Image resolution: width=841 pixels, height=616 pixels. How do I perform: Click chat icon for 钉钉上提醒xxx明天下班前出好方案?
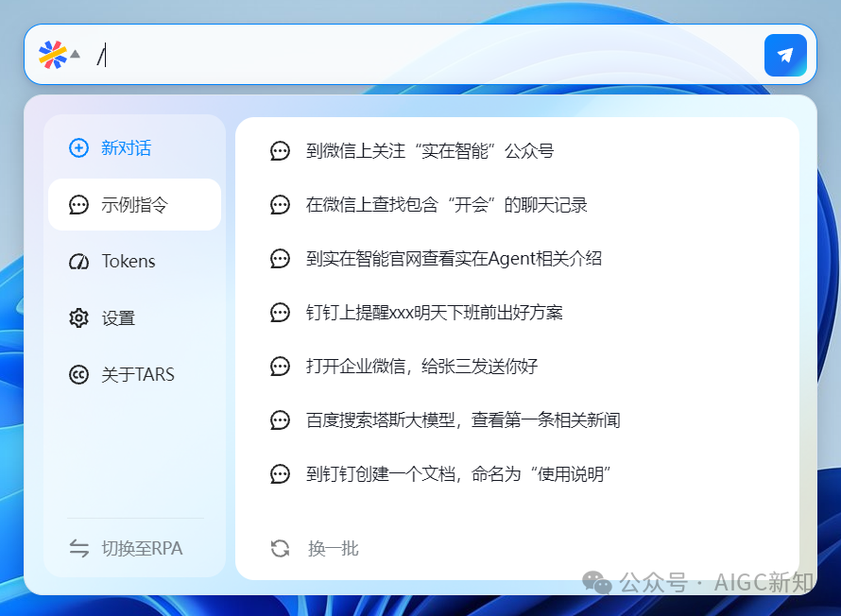[280, 313]
